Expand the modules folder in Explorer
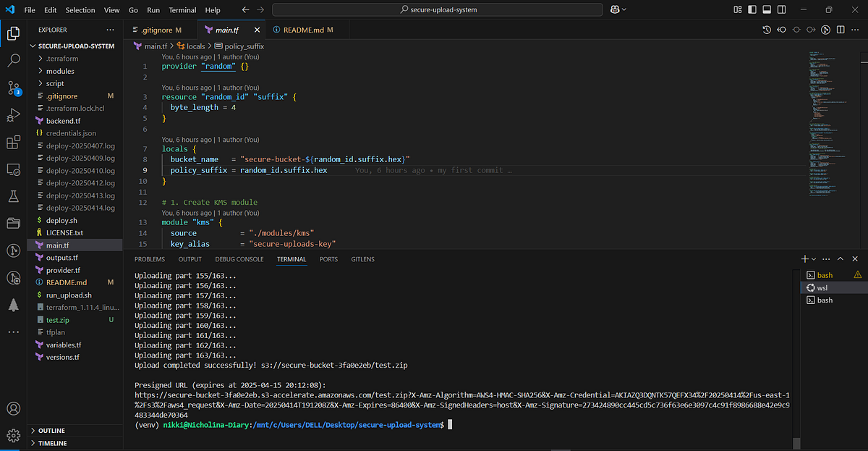Image resolution: width=868 pixels, height=451 pixels. [60, 71]
